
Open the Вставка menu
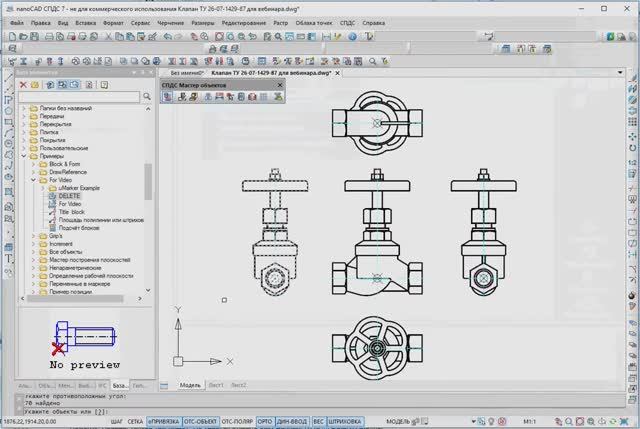pos(86,23)
